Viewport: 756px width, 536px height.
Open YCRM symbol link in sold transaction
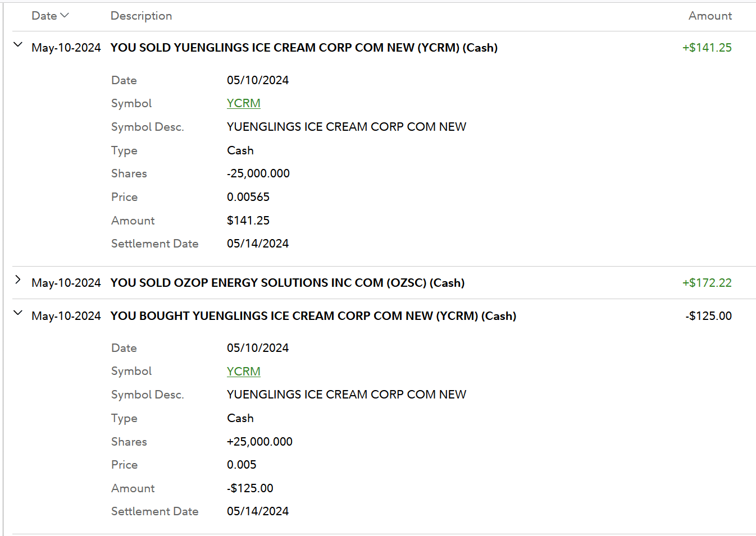click(x=243, y=103)
